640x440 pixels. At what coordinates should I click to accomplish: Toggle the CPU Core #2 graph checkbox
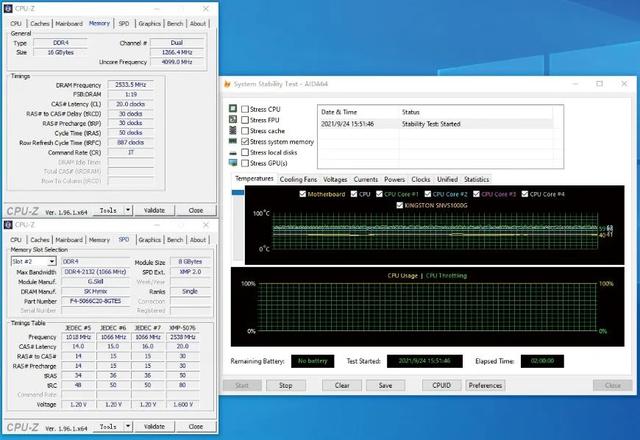(x=428, y=194)
